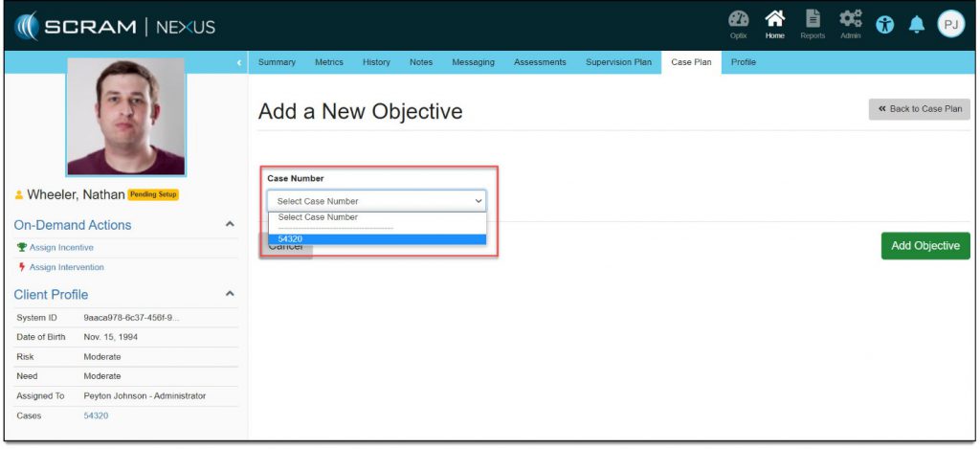Click the Home icon in header
Screen dimensions: 980x449
(x=774, y=23)
